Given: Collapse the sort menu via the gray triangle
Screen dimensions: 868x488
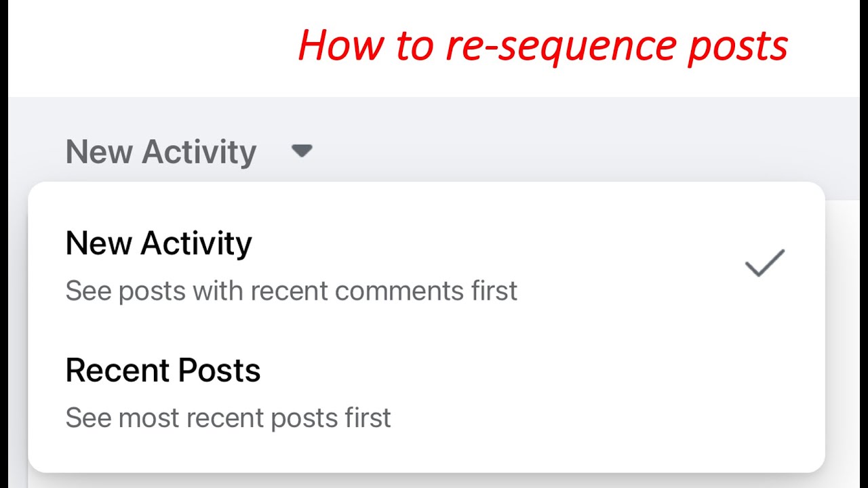Looking at the screenshot, I should click(302, 150).
